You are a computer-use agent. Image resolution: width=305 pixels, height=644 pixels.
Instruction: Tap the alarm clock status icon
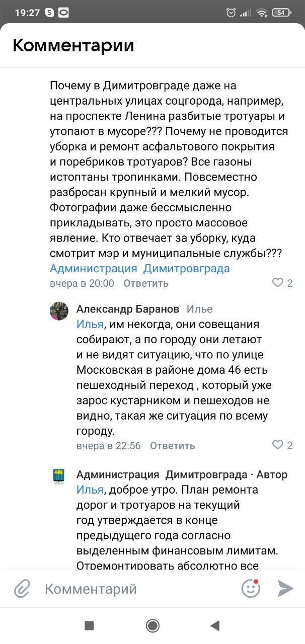231,13
